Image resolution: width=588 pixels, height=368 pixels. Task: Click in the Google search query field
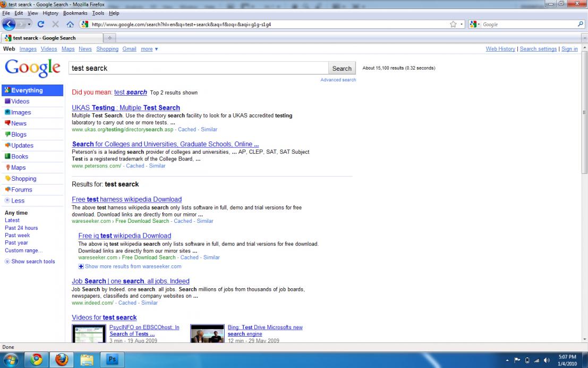click(x=198, y=69)
